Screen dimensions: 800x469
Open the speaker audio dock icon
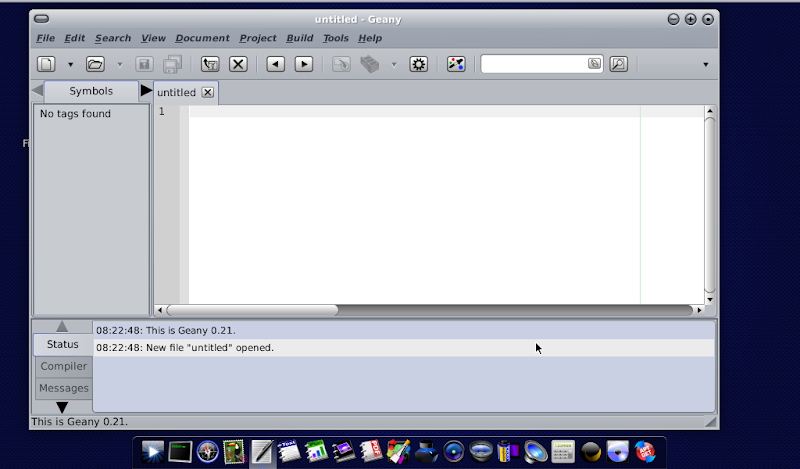535,452
